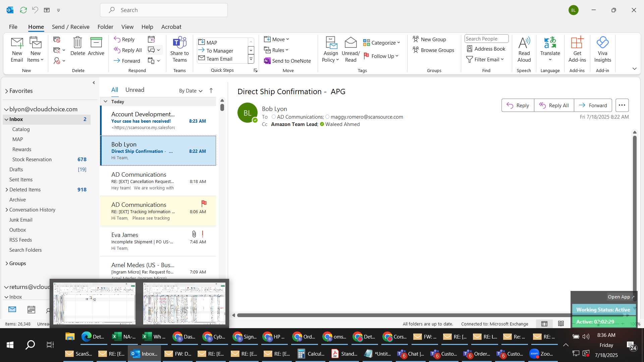Open the By Date sort dropdown

[191, 91]
